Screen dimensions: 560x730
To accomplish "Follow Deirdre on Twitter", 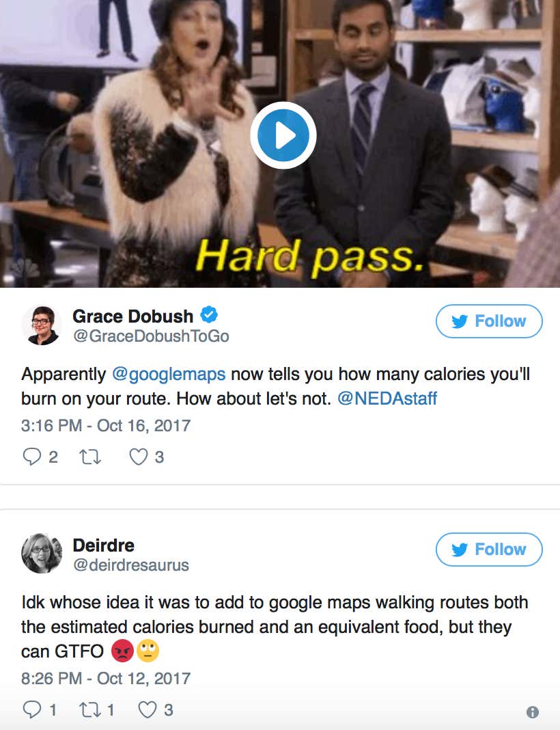I will click(489, 550).
